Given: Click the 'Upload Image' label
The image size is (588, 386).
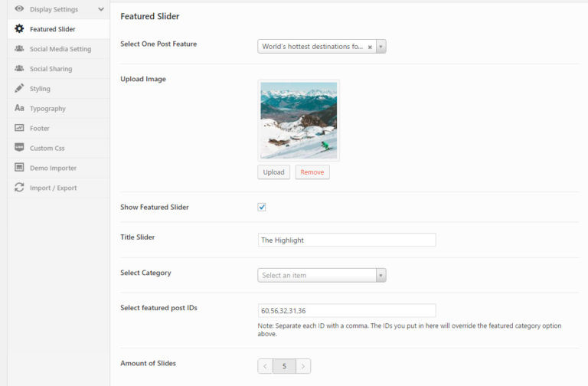Looking at the screenshot, I should pos(143,79).
